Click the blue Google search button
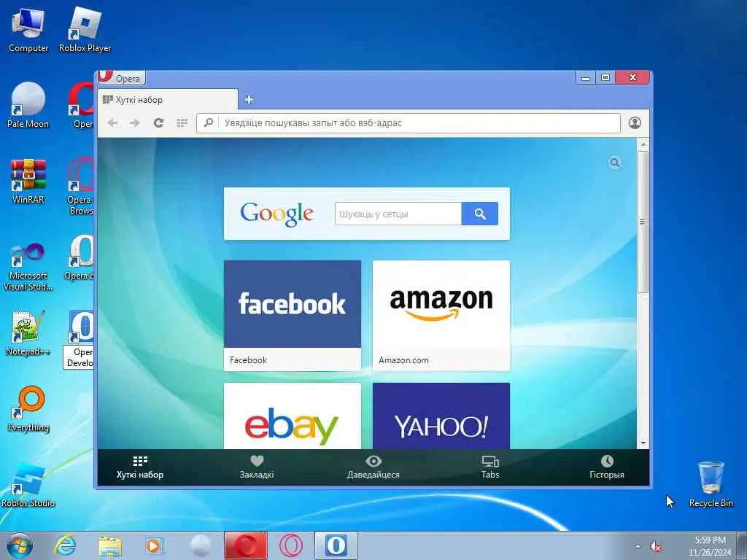Viewport: 747px width, 560px height. (480, 214)
